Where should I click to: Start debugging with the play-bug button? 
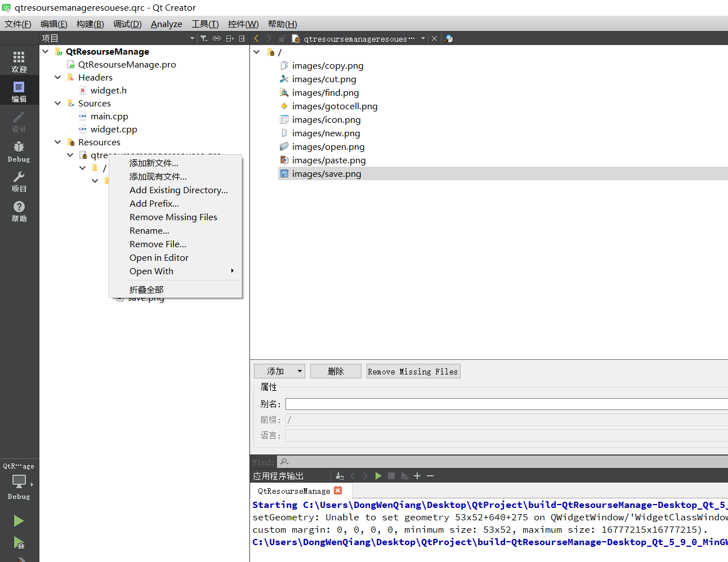click(19, 543)
